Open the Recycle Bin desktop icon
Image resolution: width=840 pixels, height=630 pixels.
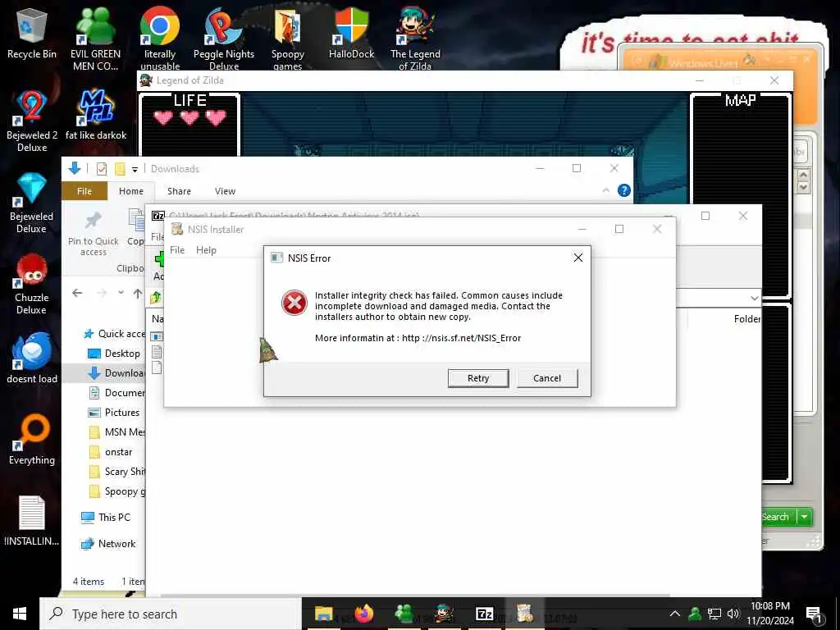click(32, 33)
